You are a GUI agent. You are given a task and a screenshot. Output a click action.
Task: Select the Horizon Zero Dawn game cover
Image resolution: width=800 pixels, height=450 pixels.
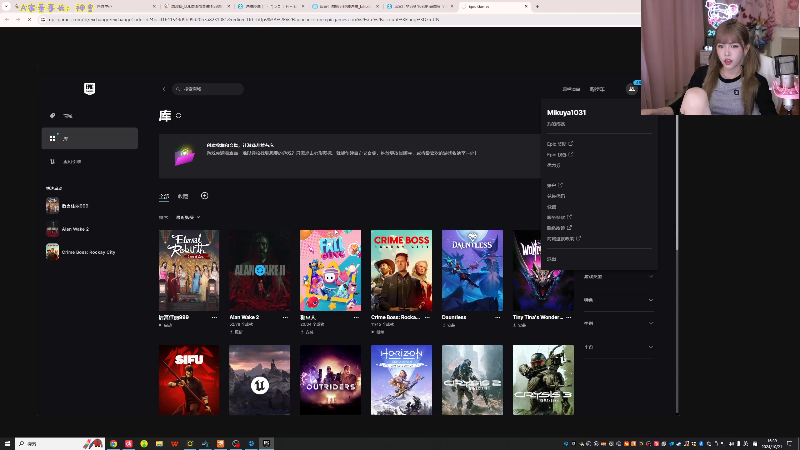coord(402,380)
